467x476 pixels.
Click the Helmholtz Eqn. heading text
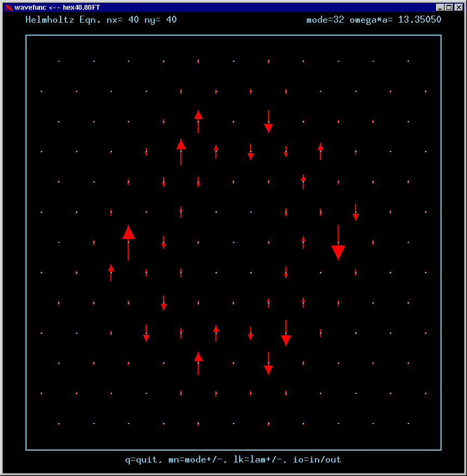click(x=57, y=20)
